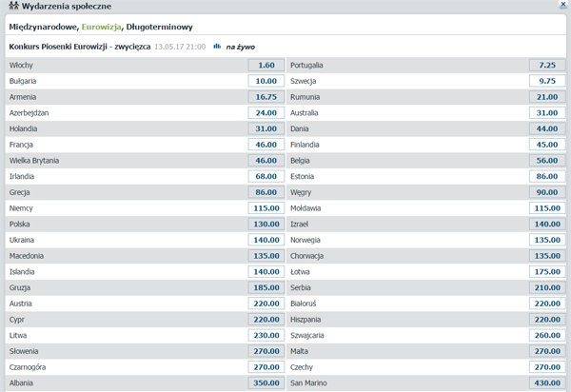Bet on Azerbejdżan at 24.00
This screenshot has height=392, width=571.
point(266,113)
